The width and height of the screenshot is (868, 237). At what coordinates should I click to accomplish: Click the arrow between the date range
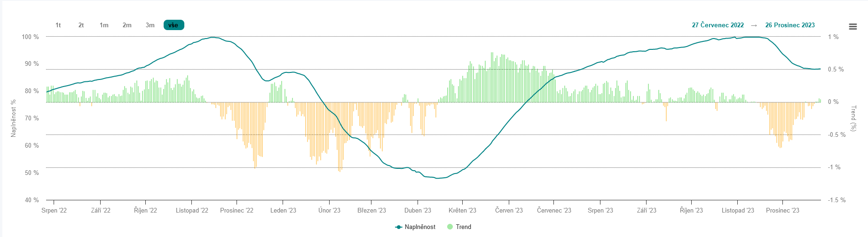click(754, 25)
